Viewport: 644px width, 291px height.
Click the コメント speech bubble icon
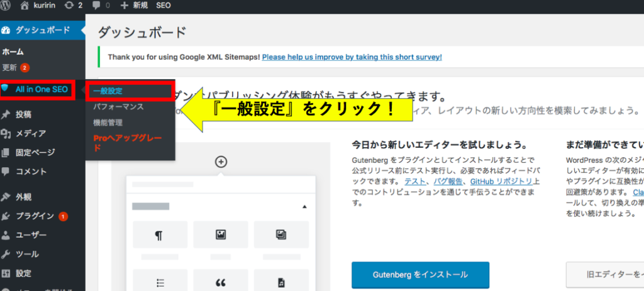(5, 172)
